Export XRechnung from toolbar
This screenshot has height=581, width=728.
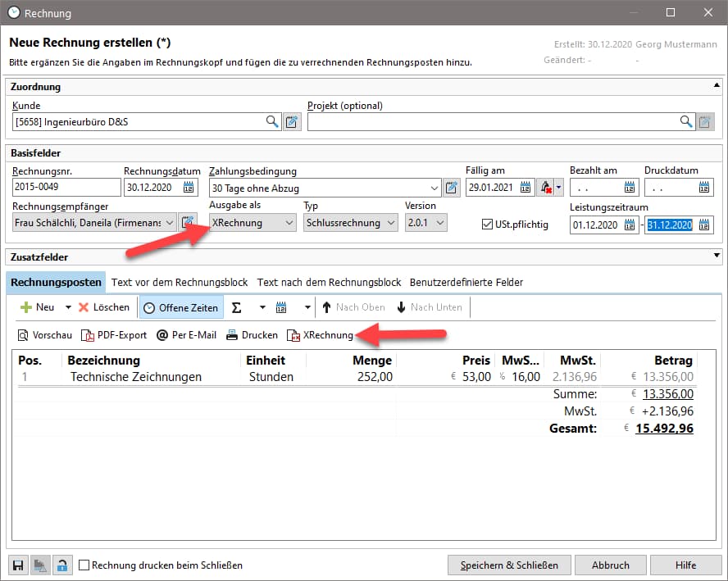point(321,335)
